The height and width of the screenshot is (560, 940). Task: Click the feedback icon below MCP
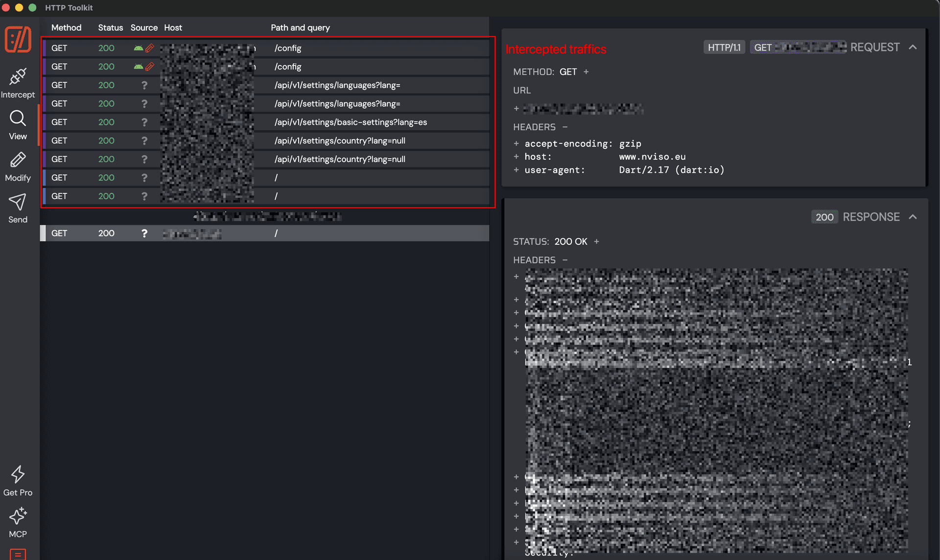click(18, 554)
